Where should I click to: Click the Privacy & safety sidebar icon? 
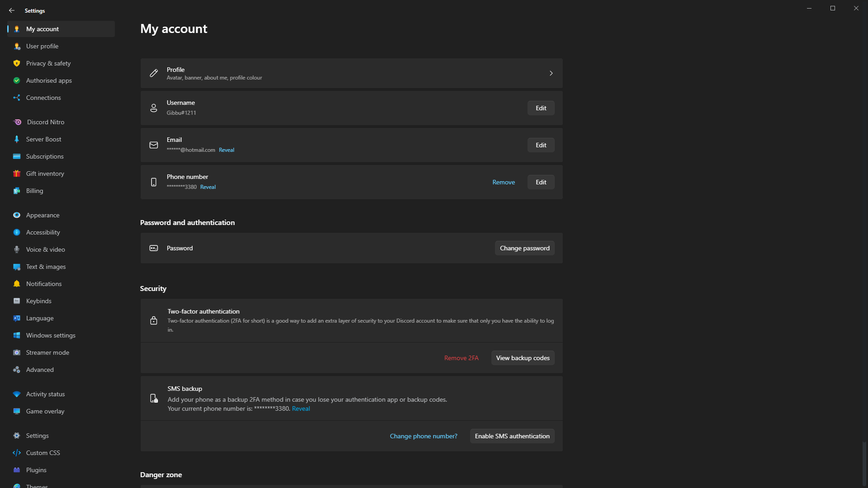[x=16, y=63]
